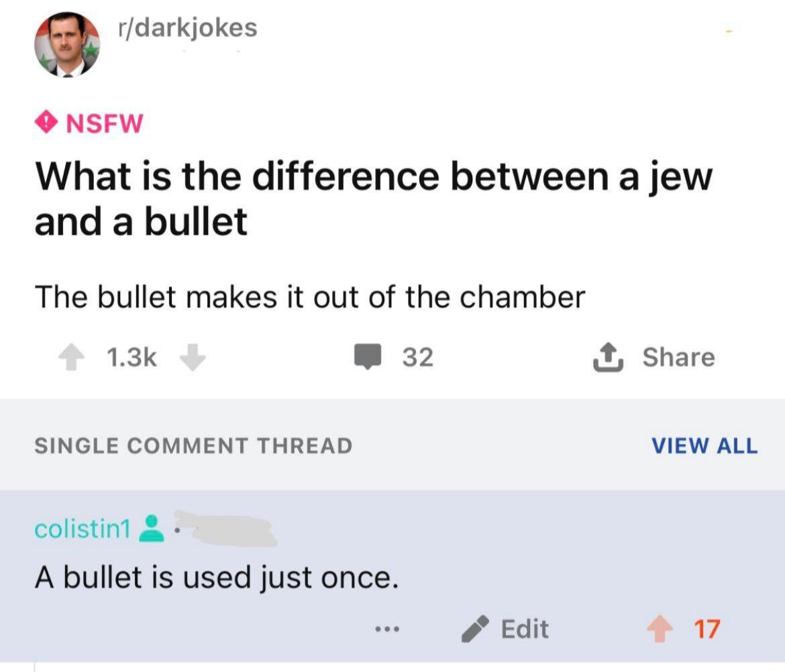Click the share upload icon
The width and height of the screenshot is (785, 672).
[x=607, y=357]
